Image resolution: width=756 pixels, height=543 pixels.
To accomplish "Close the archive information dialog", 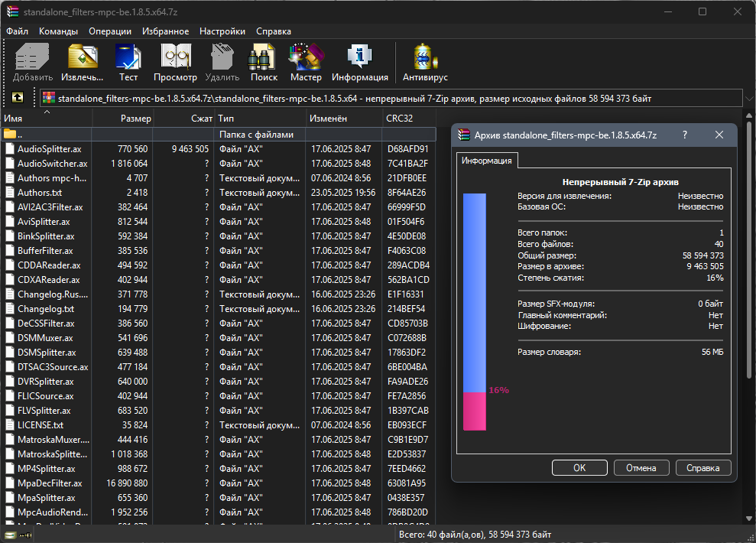I will 719,135.
